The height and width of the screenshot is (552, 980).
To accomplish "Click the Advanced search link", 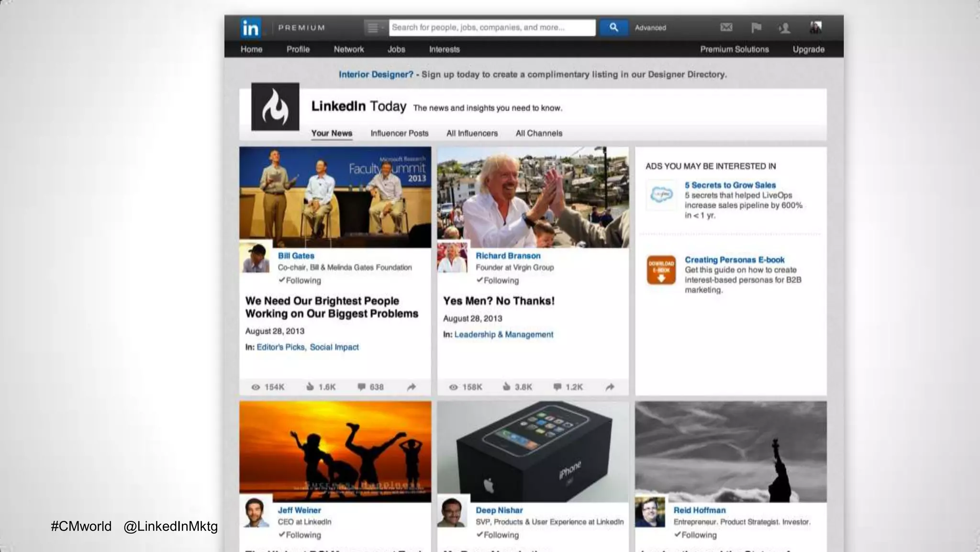I will (650, 28).
